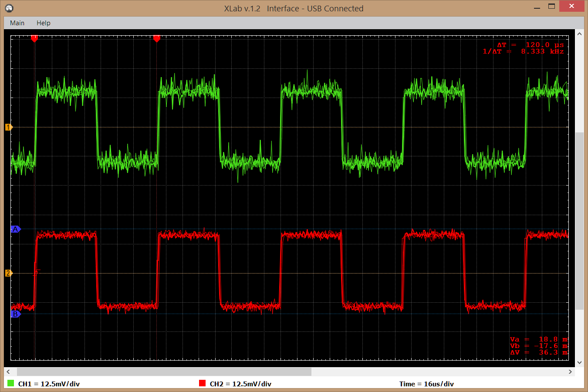
Task: Click the channel 2 zero-level marker
Action: tap(8, 273)
